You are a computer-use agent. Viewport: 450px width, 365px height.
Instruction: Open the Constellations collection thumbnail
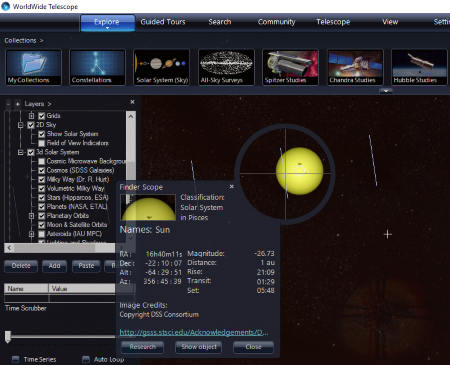(98, 67)
